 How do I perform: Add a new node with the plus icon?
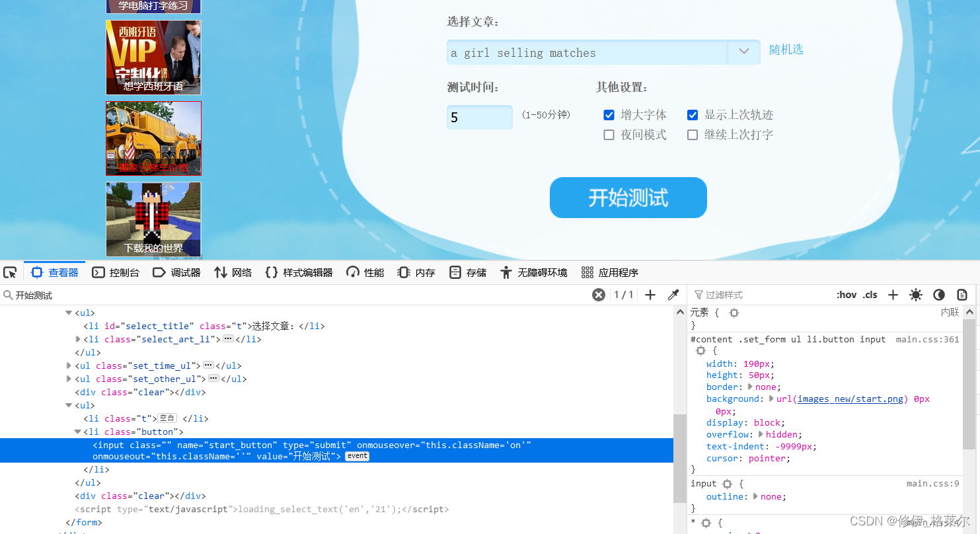point(650,295)
